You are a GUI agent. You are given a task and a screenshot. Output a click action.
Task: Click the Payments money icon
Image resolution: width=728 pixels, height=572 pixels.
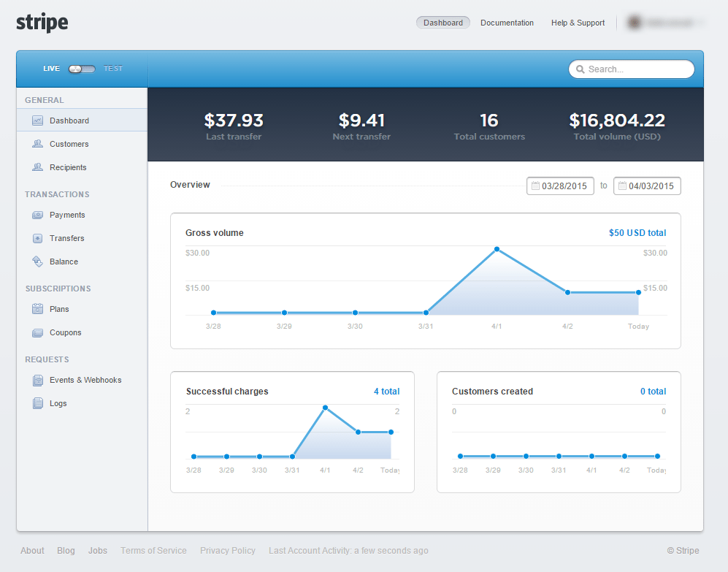click(x=38, y=215)
